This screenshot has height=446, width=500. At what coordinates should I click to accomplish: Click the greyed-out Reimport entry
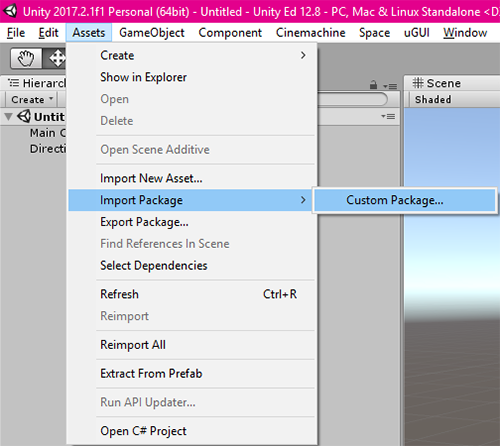[x=192, y=316]
